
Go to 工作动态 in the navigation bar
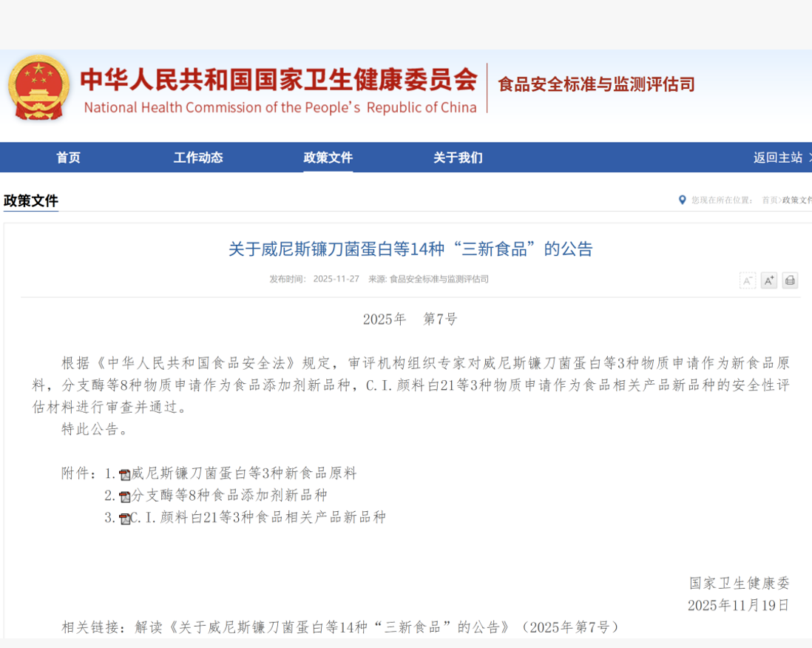point(198,158)
